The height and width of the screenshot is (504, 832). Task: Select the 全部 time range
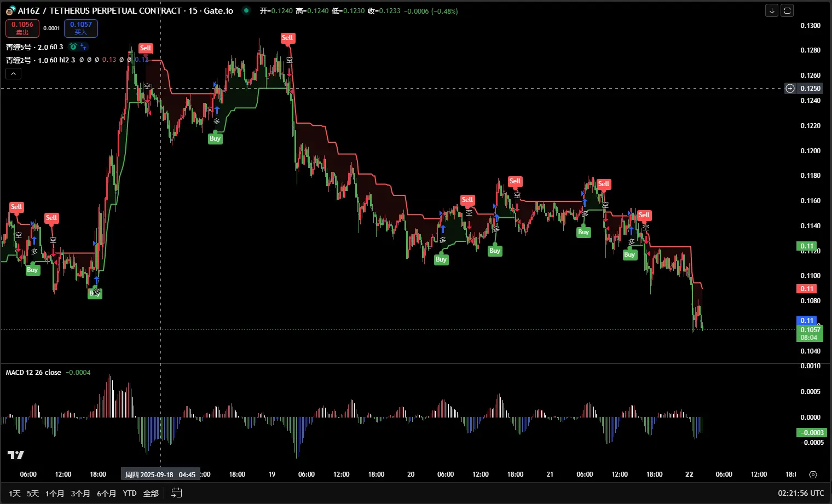pos(151,493)
